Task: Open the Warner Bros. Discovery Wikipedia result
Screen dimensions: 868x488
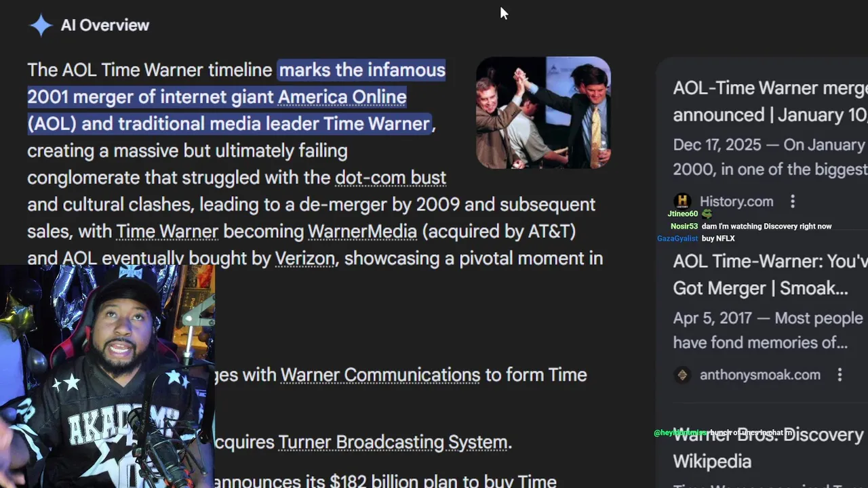Action: (770, 448)
